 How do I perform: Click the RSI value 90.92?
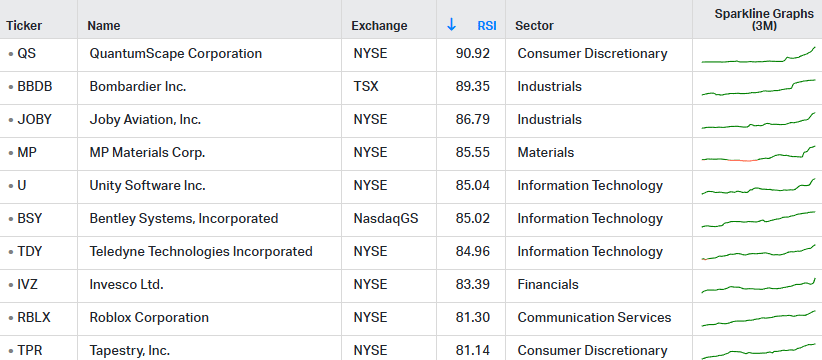tap(472, 53)
